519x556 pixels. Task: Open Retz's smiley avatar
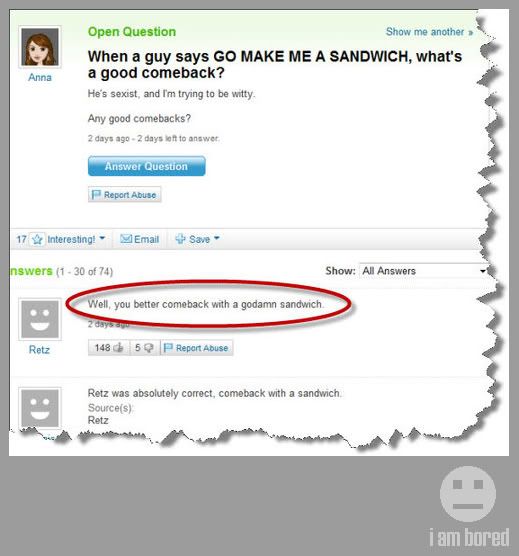[40, 319]
